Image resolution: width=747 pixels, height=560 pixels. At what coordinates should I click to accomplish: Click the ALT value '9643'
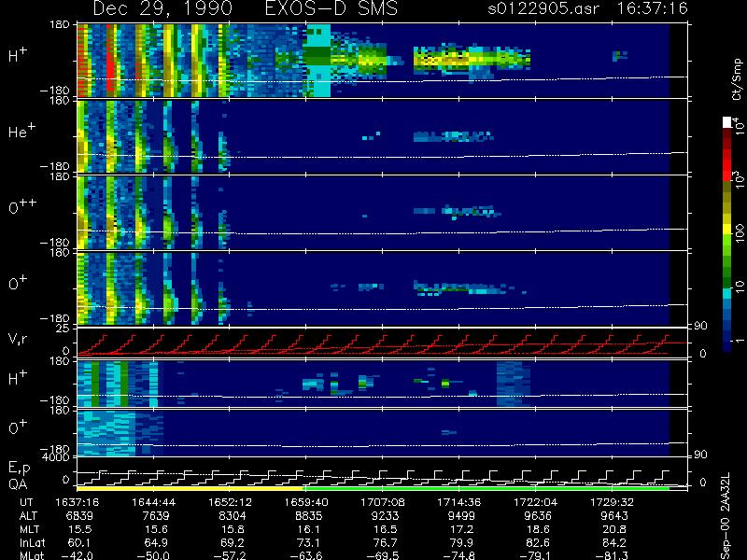coord(614,516)
